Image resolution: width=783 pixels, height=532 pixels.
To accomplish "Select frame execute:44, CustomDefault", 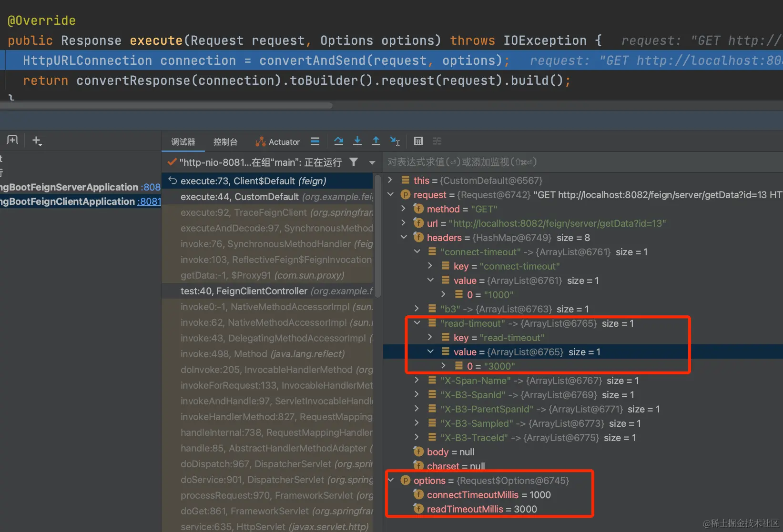I will click(268, 197).
